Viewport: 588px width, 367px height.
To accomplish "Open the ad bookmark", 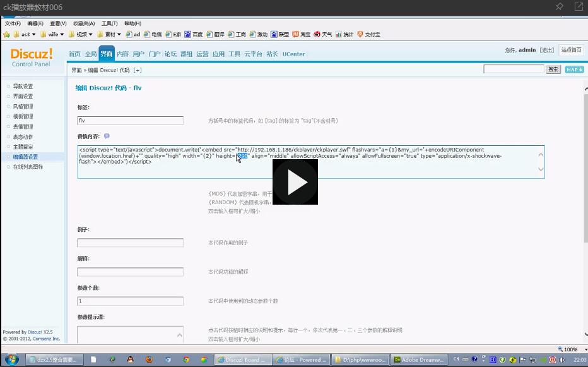I will (133, 34).
